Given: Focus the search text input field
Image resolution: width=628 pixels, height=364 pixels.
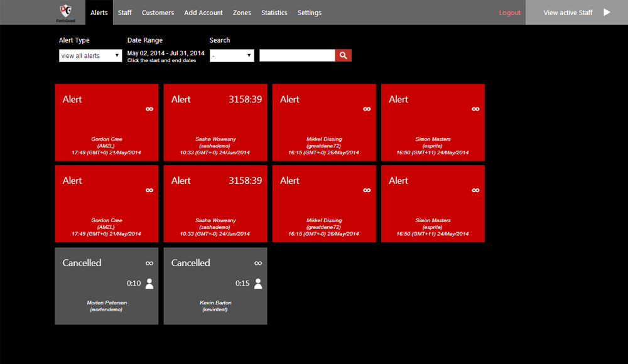Looking at the screenshot, I should point(297,56).
